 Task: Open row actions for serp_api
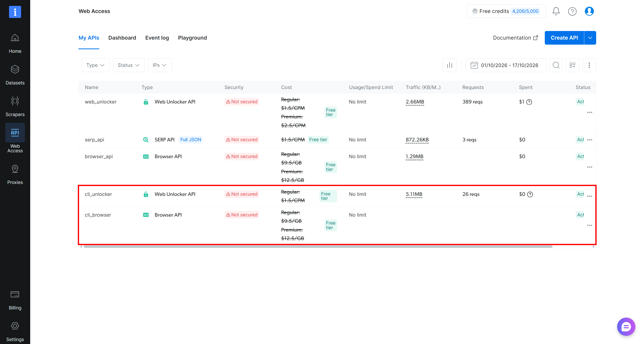[589, 140]
